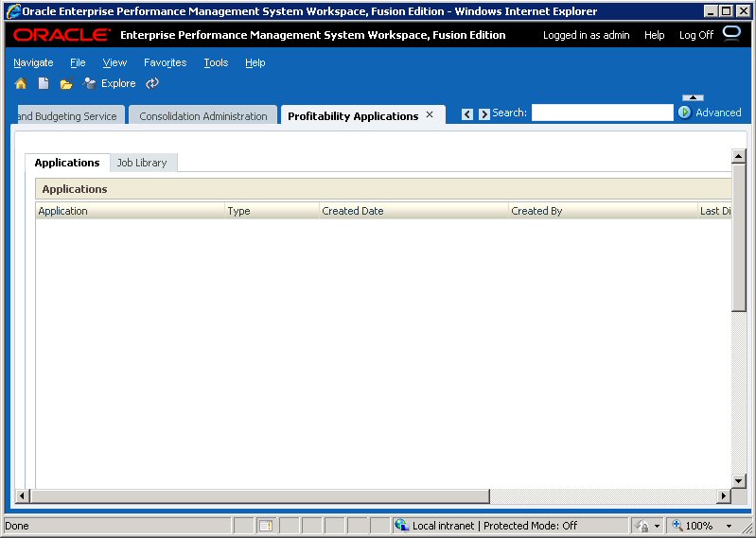756x538 pixels.
Task: Open the Favorites menu
Action: click(165, 62)
